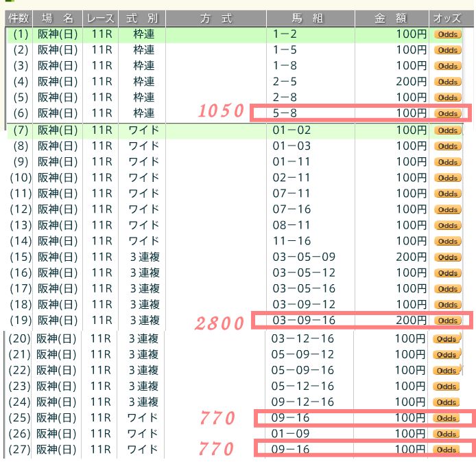476x462 pixels.
Task: Open Odds for highlighted 3連複 03-09-16
Action: point(447,321)
